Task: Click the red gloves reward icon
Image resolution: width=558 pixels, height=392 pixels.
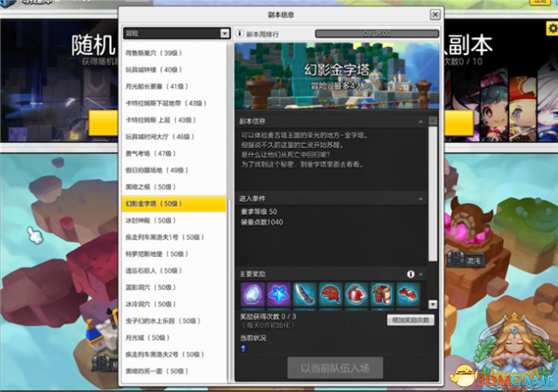Action: tap(408, 294)
